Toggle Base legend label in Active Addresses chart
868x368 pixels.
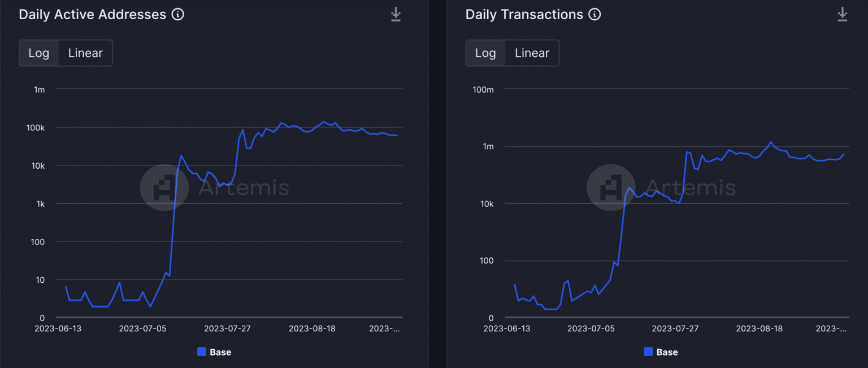(220, 352)
